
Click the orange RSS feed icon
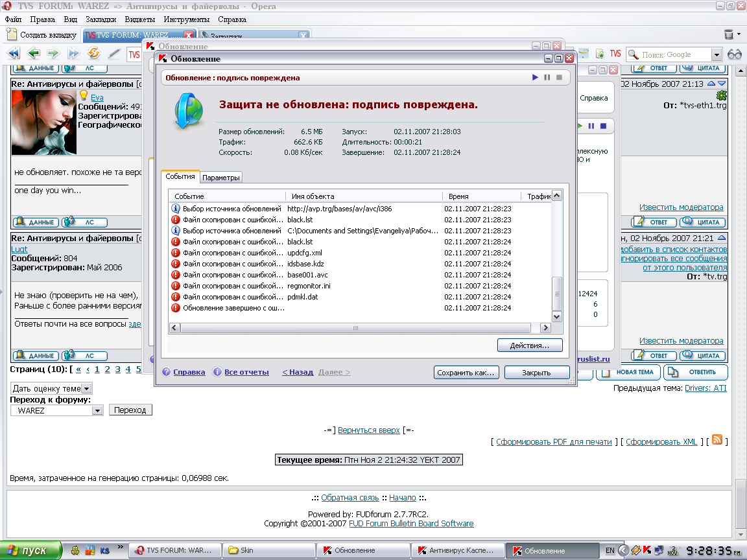717,439
